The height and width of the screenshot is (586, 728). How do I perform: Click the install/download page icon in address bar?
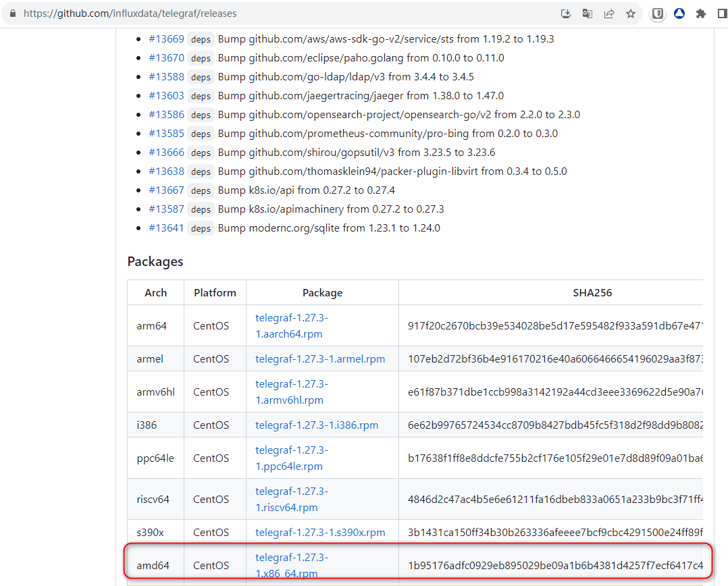click(565, 14)
